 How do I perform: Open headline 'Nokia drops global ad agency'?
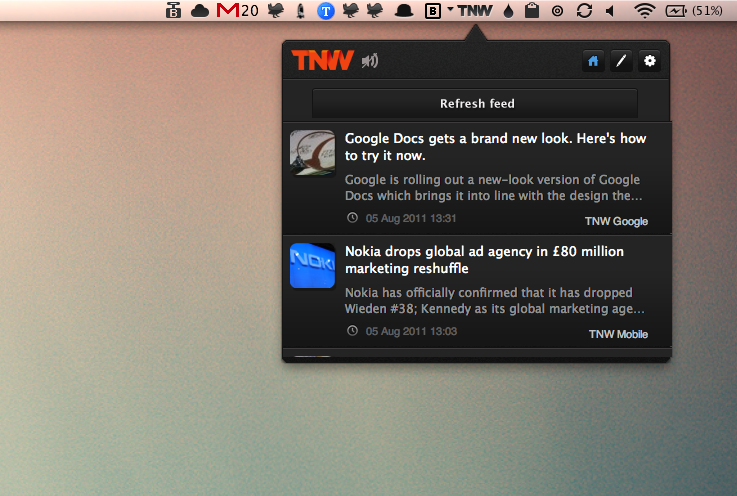point(484,260)
